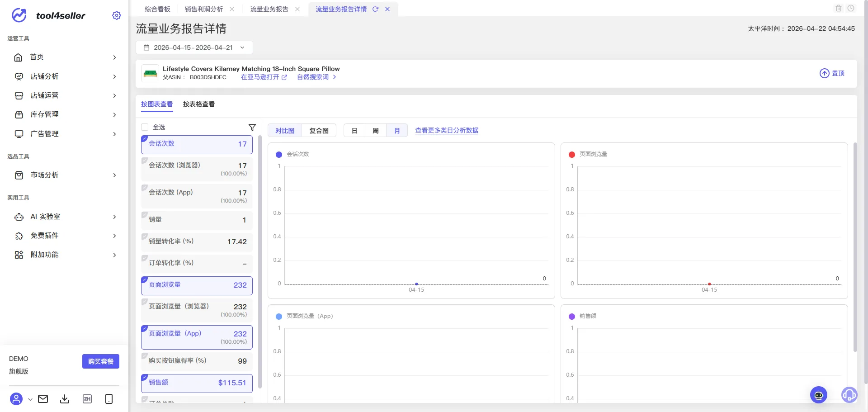Screen dimensions: 868x412
Task: Open the mail envelope icon
Action: tap(43, 399)
